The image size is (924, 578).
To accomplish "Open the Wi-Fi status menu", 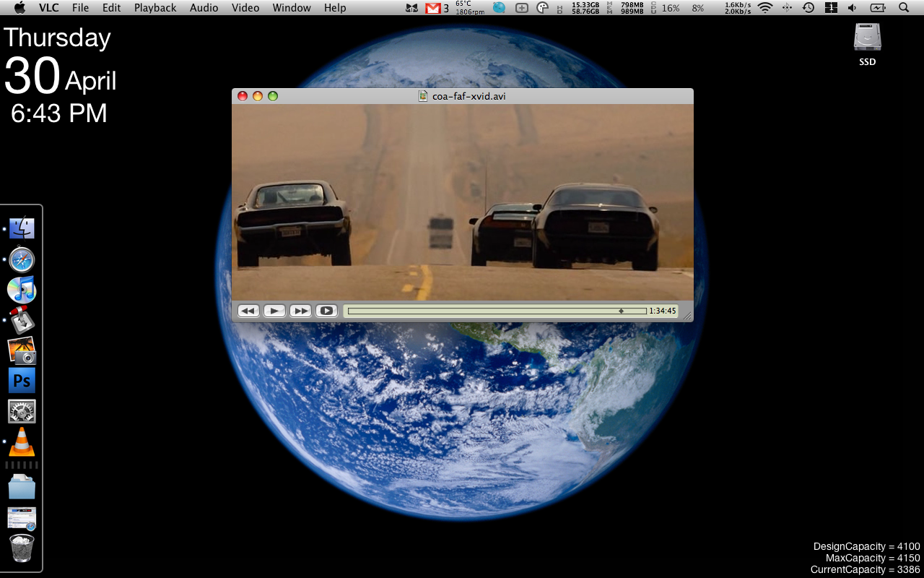I will pyautogui.click(x=765, y=8).
